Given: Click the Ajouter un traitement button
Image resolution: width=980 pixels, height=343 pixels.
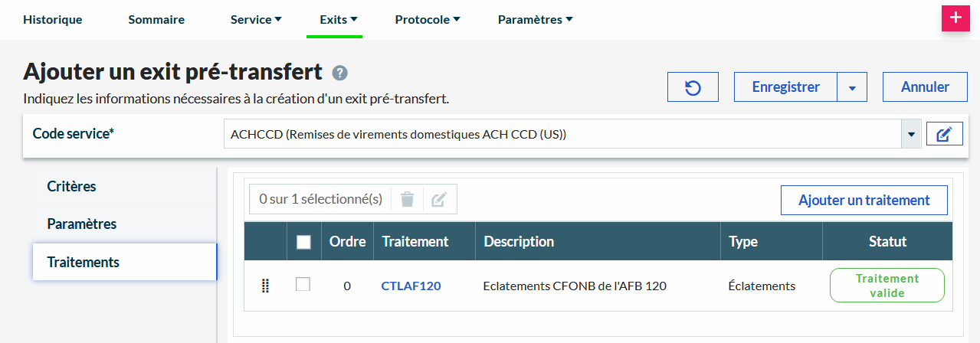Looking at the screenshot, I should [x=864, y=201].
